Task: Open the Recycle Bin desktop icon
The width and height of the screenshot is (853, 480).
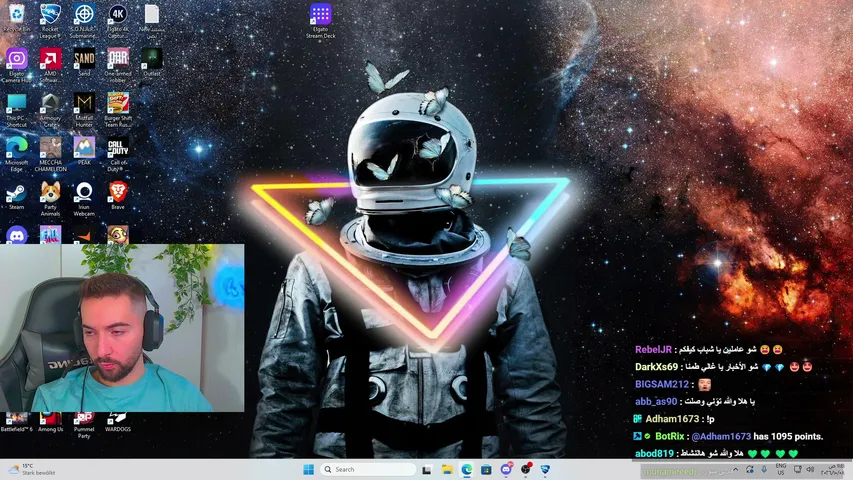Action: (x=16, y=19)
